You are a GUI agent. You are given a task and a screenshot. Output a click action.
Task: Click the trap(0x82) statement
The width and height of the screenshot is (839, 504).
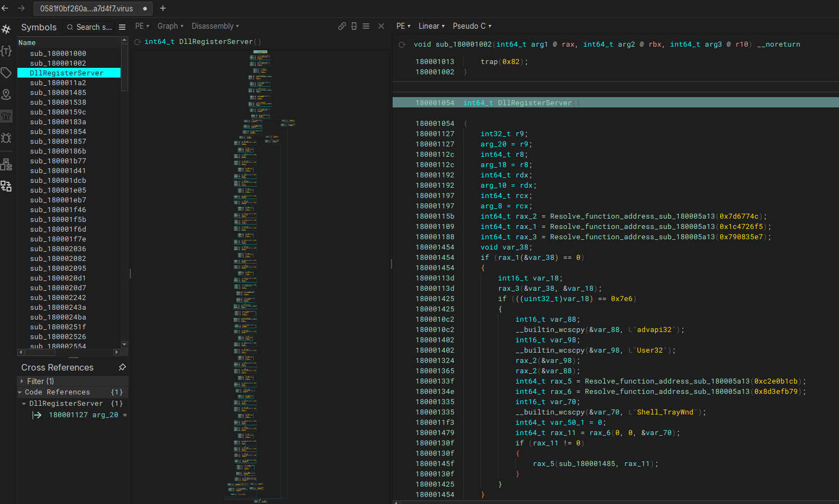click(504, 62)
